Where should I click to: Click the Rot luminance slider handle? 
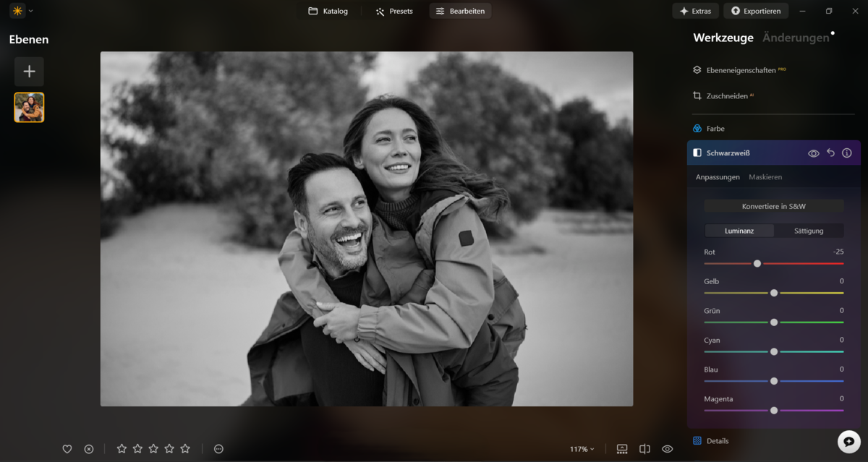(757, 264)
